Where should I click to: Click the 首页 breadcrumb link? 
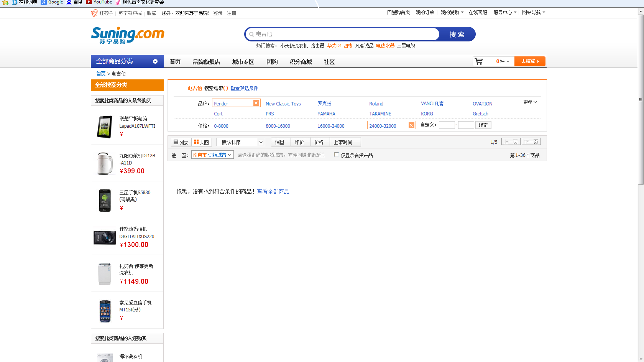(x=101, y=74)
